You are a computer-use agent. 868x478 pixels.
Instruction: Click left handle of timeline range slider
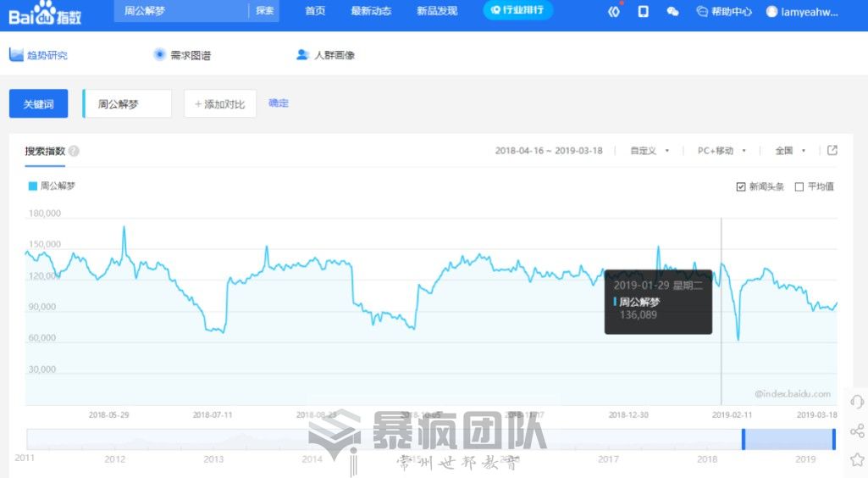pyautogui.click(x=744, y=439)
